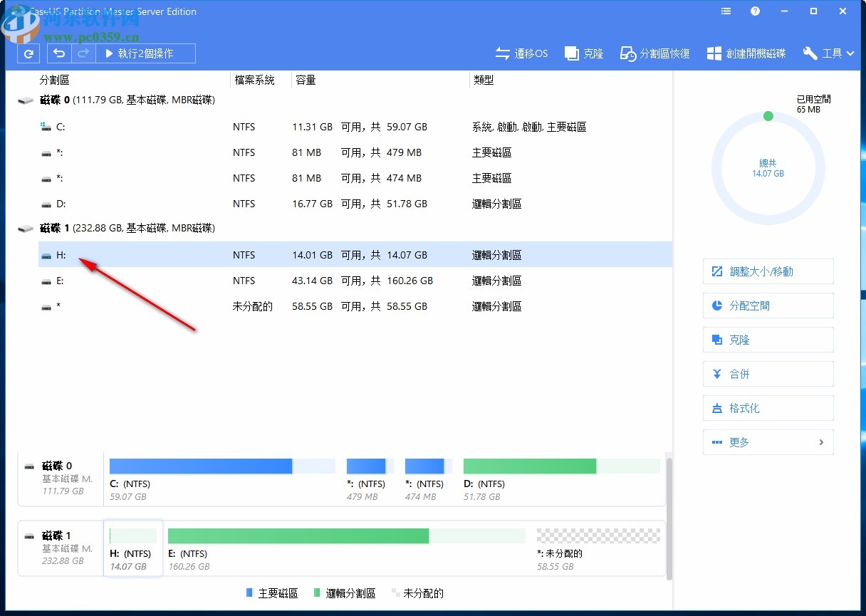
Task: Open the hamburger list menu
Action: 725,11
